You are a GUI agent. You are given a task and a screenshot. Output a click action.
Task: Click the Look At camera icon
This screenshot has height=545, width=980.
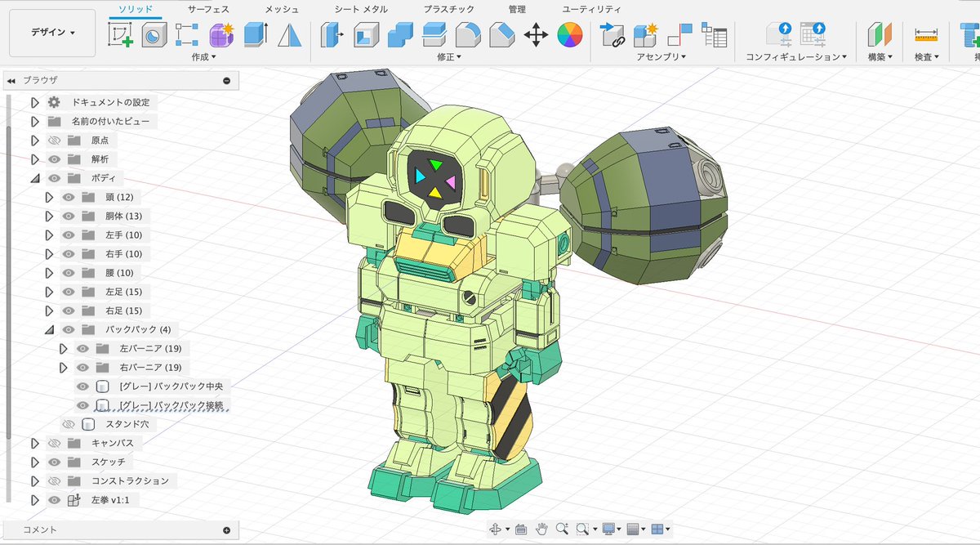pyautogui.click(x=521, y=529)
